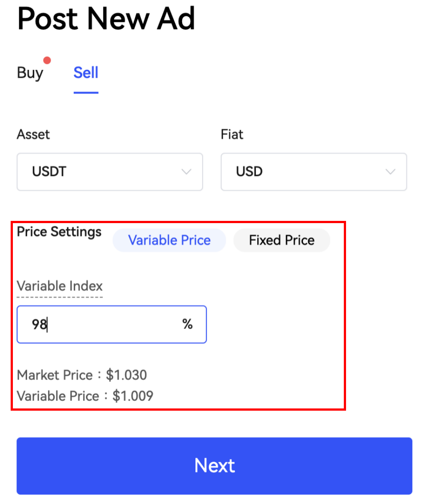Switch to the Sell tab
The image size is (430, 504).
coord(86,72)
